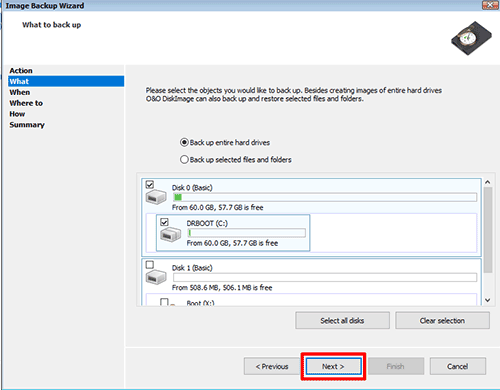Click the Disk 1 hard drive icon
This screenshot has height=390, width=500.
click(x=156, y=277)
